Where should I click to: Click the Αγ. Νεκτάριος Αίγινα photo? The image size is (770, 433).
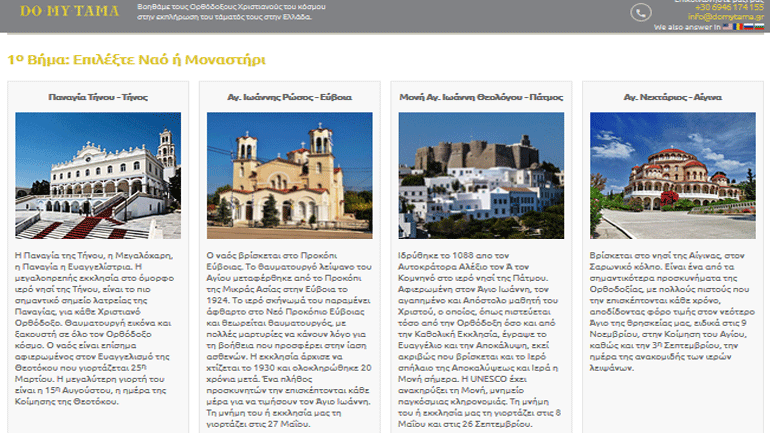click(x=672, y=175)
